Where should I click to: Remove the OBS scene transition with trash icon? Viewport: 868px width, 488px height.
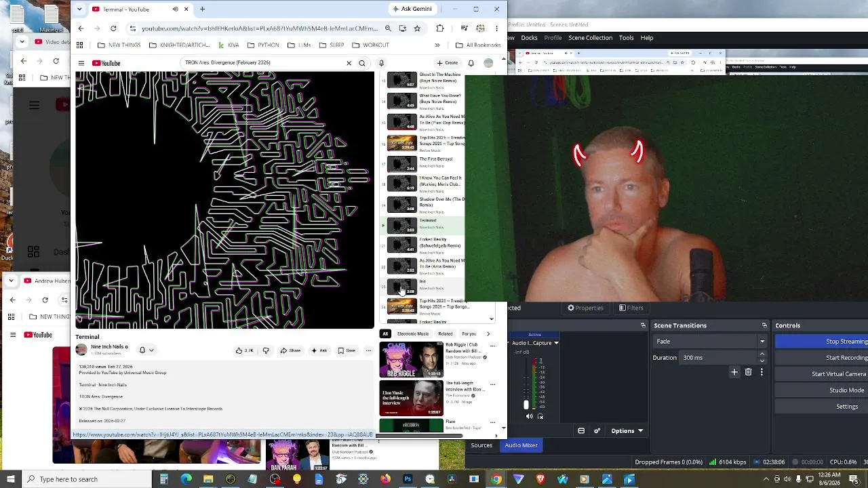749,372
